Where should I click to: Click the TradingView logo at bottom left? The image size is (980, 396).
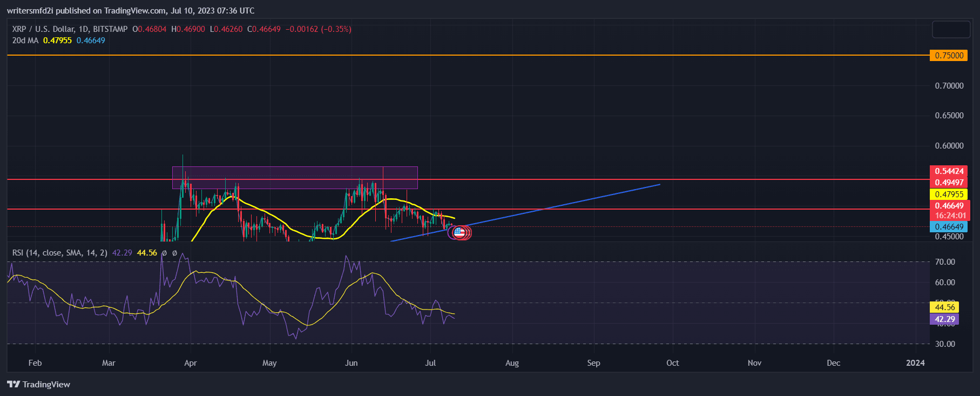click(39, 384)
